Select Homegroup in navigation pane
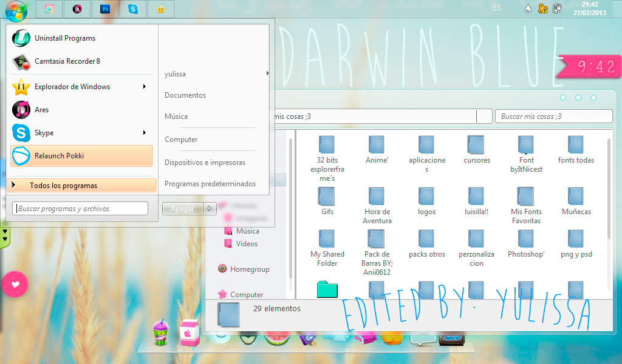The image size is (622, 364). [x=244, y=269]
